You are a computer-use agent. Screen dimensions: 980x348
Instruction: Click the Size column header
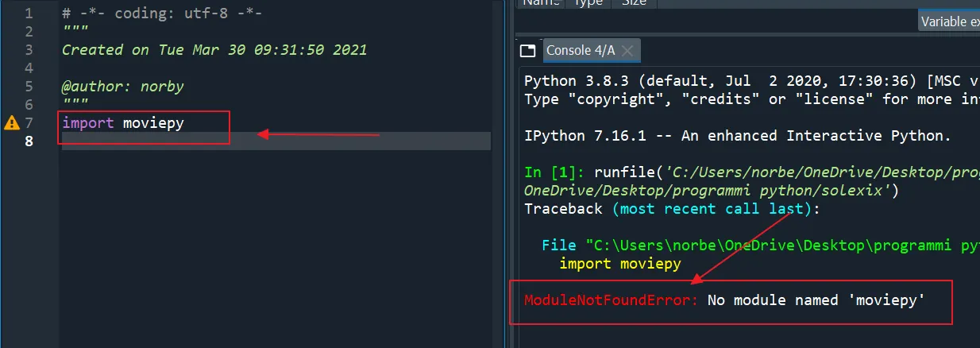pos(634,3)
